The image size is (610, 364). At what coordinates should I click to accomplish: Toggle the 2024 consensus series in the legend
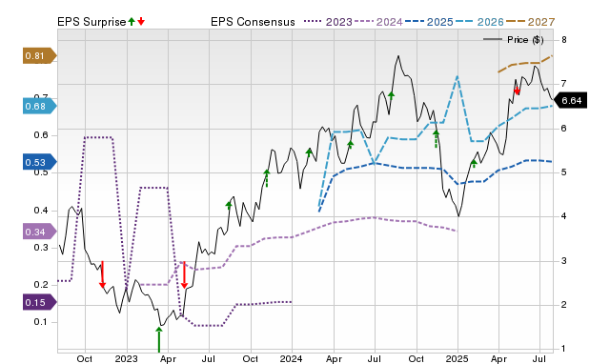pos(378,22)
